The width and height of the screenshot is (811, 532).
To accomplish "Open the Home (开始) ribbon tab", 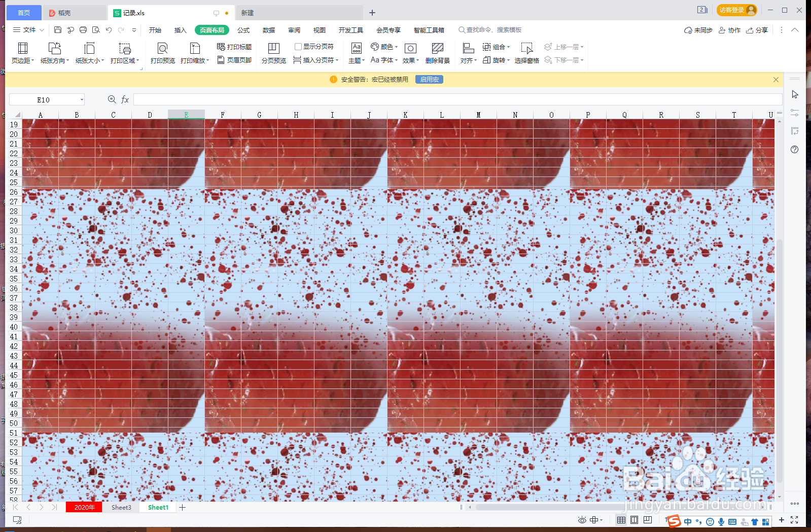I will [155, 30].
